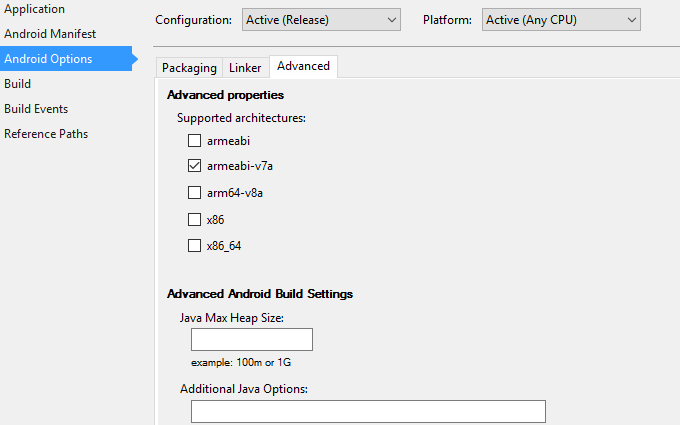Navigate to Build Events

click(x=36, y=109)
